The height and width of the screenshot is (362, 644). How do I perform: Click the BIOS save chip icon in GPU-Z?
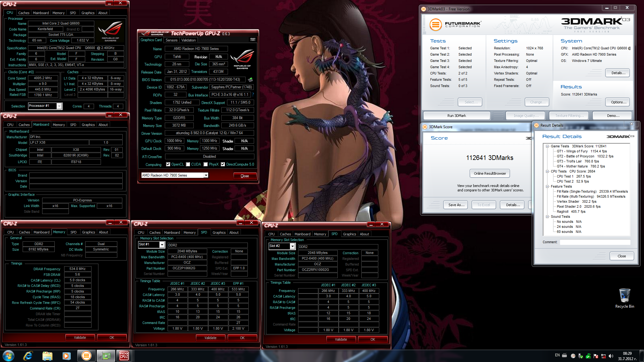[250, 80]
